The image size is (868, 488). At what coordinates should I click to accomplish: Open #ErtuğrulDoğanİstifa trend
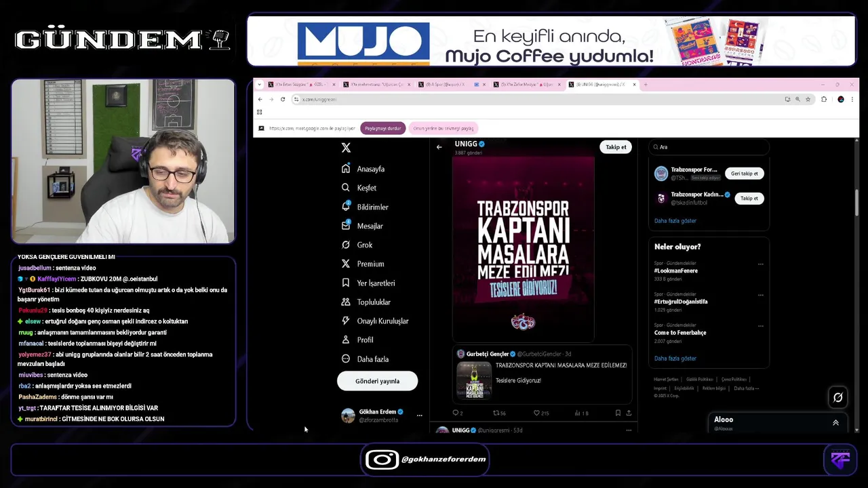coord(681,302)
